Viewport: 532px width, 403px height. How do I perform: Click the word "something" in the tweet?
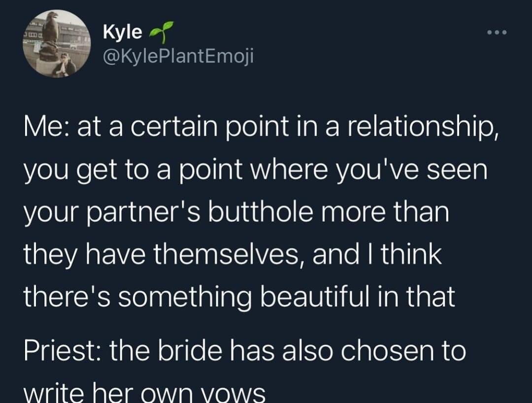174,298
